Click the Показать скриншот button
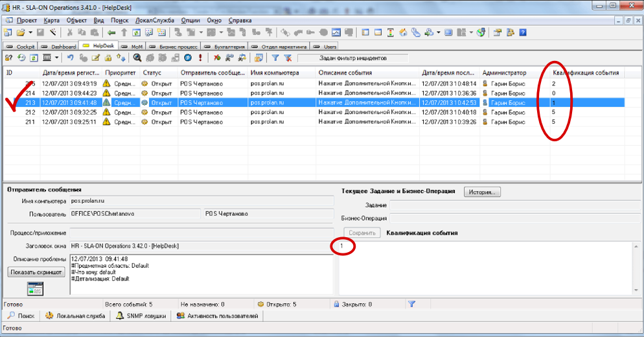 (x=36, y=272)
